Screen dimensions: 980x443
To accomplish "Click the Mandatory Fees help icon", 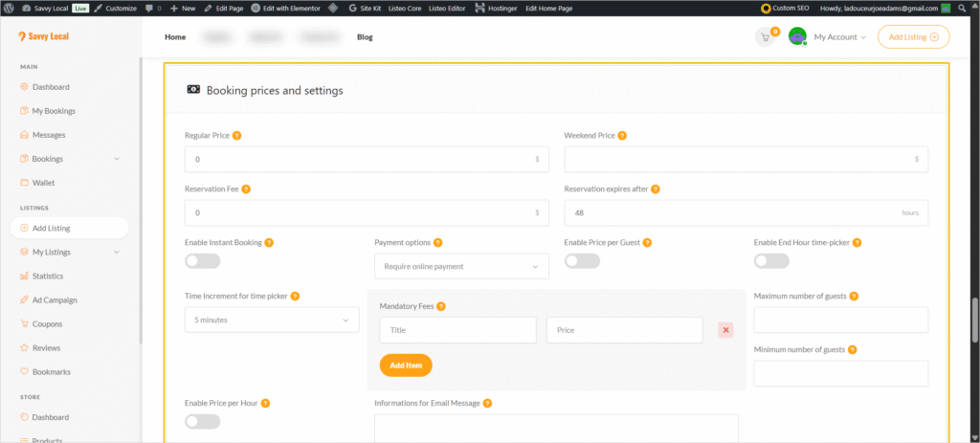I will tap(441, 306).
